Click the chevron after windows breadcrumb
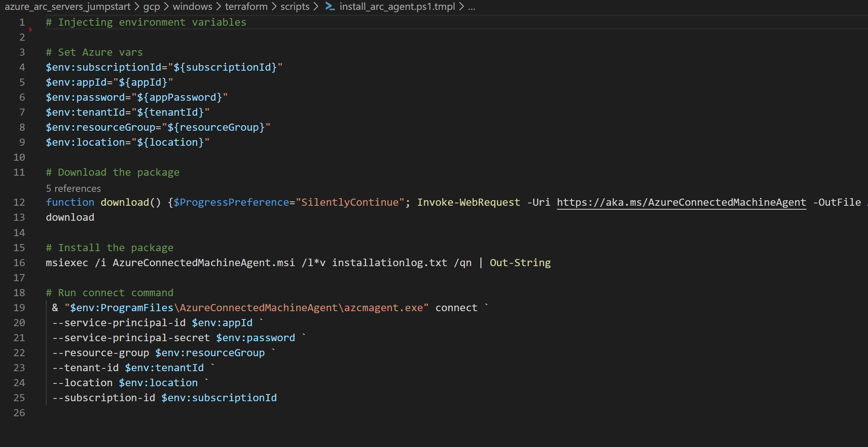Screen dimensions: 868x447 coord(219,7)
